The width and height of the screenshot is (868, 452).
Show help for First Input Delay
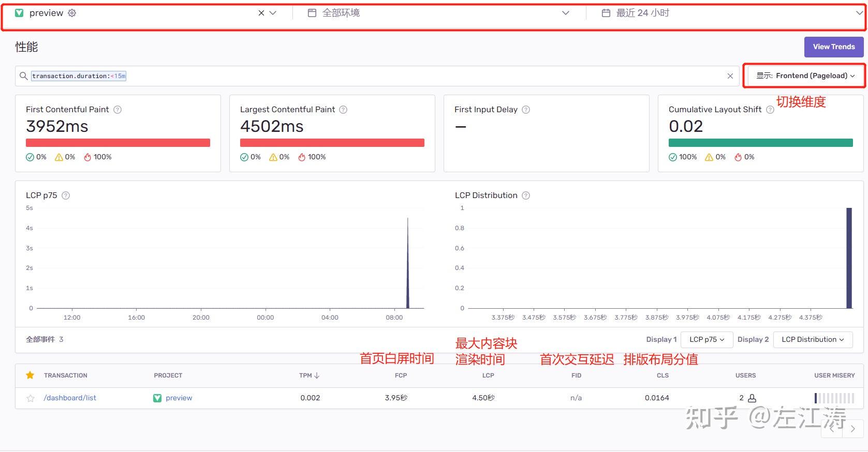526,110
